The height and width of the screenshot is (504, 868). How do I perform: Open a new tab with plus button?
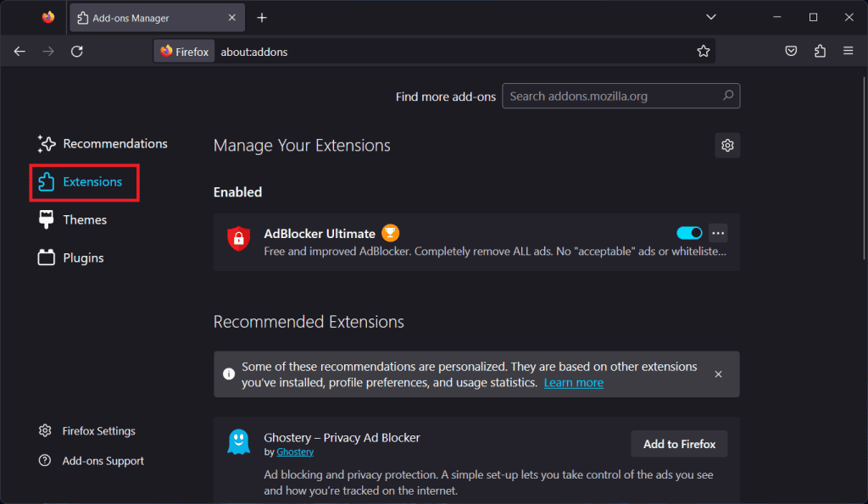[262, 18]
